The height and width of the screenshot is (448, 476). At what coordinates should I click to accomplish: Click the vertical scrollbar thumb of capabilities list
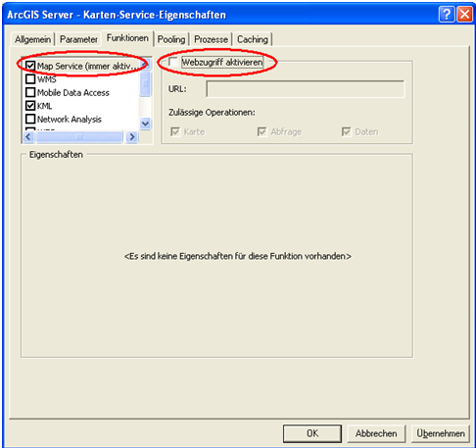pos(145,84)
